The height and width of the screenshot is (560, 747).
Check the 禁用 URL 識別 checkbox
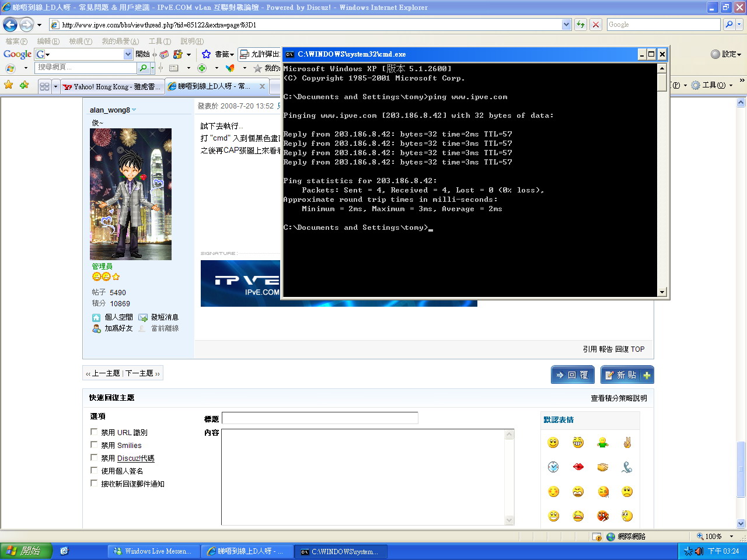pos(94,432)
